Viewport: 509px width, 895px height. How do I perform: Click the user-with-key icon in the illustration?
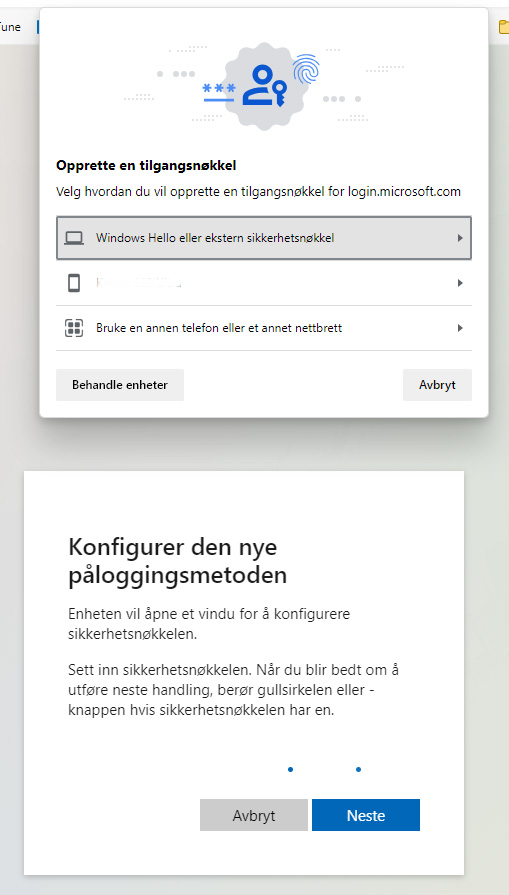tap(263, 86)
